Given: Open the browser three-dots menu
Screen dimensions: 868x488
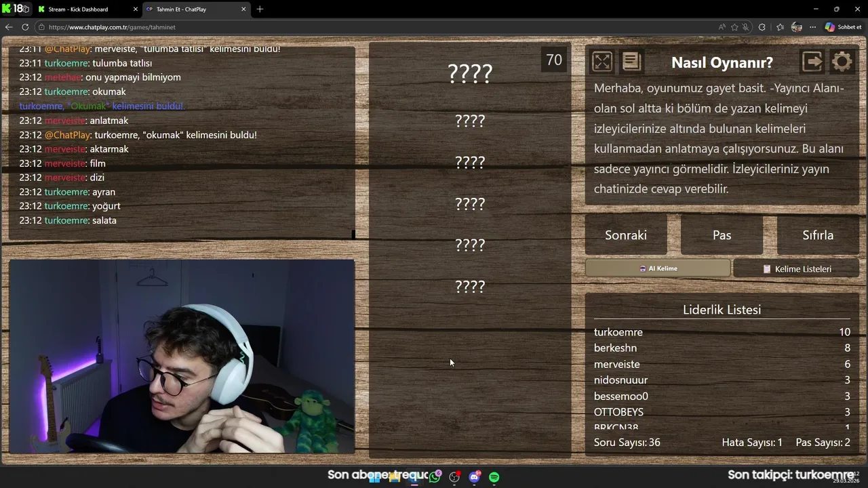Looking at the screenshot, I should [x=813, y=27].
